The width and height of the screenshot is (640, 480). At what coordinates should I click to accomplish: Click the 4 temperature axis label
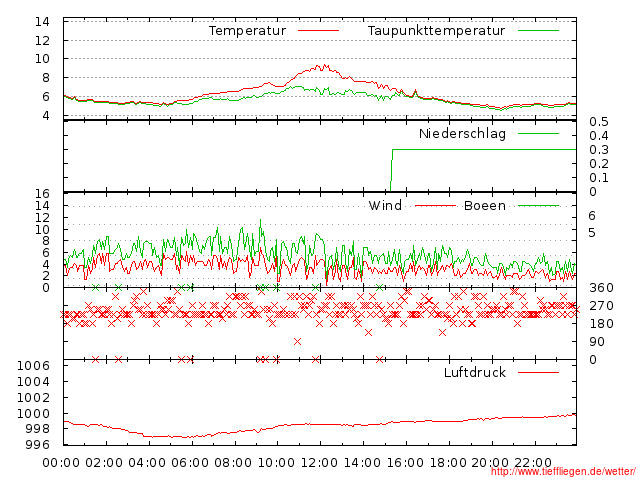46,116
